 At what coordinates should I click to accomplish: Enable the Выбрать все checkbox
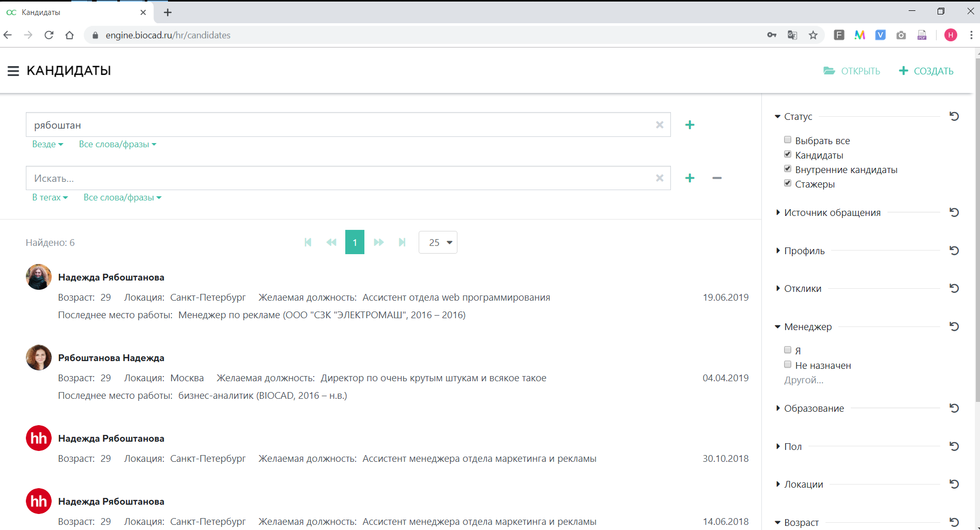coord(788,140)
